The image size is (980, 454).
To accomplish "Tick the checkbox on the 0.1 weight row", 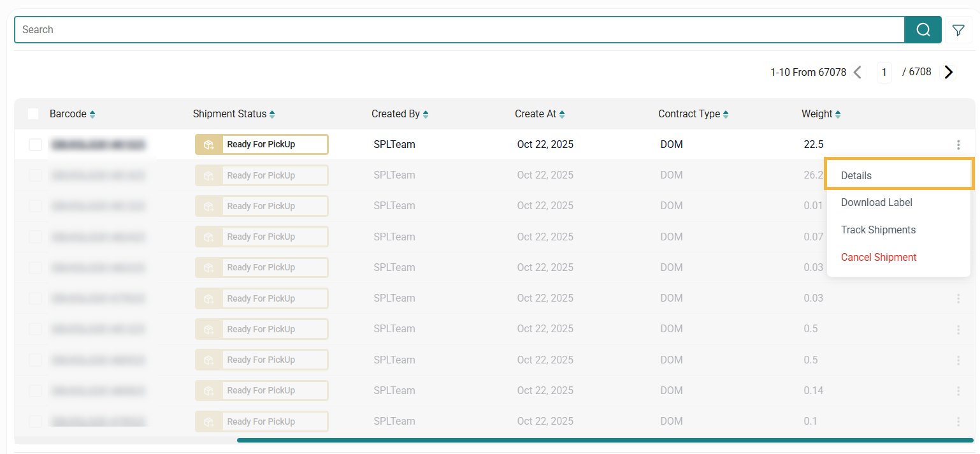I will point(36,421).
